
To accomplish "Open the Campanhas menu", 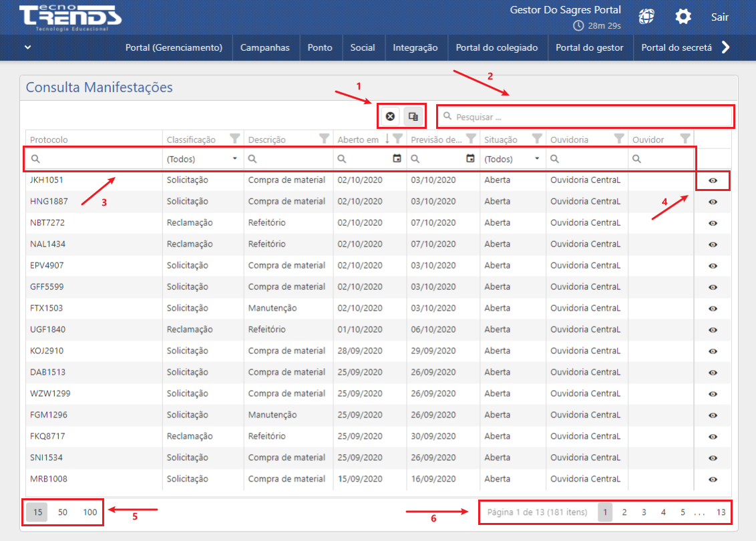I will click(265, 47).
